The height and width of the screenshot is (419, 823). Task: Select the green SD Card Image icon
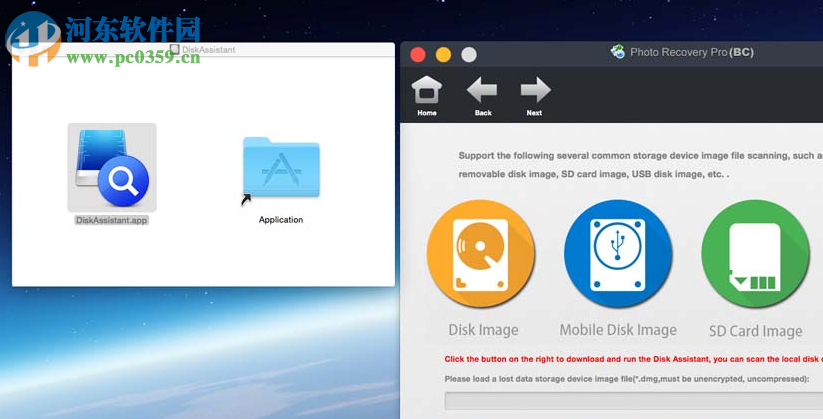point(755,254)
